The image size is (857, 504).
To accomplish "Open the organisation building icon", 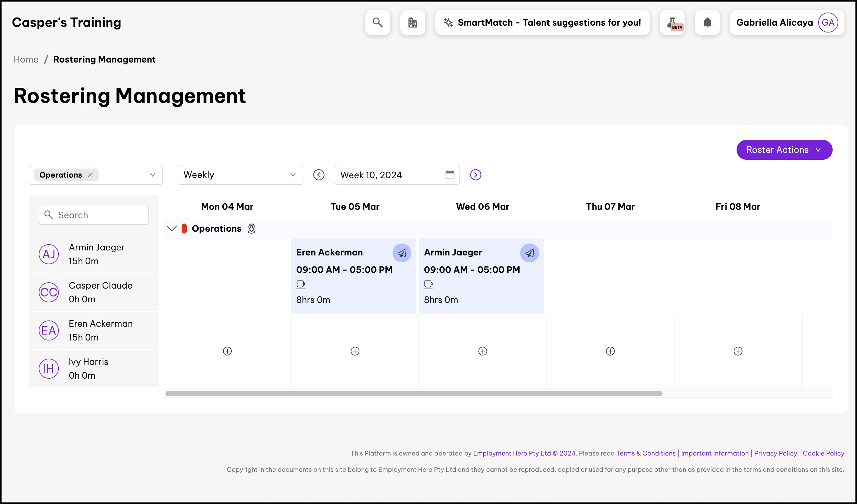I will click(x=413, y=23).
